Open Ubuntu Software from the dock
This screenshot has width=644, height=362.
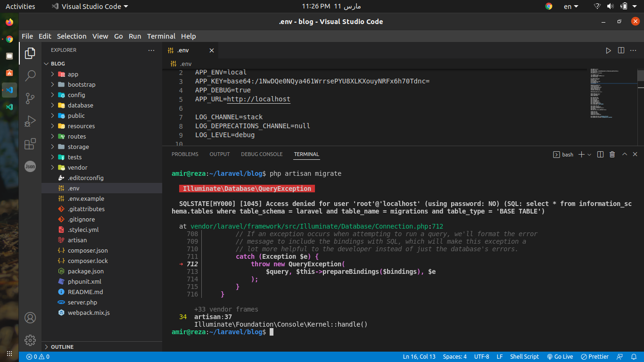click(x=9, y=73)
